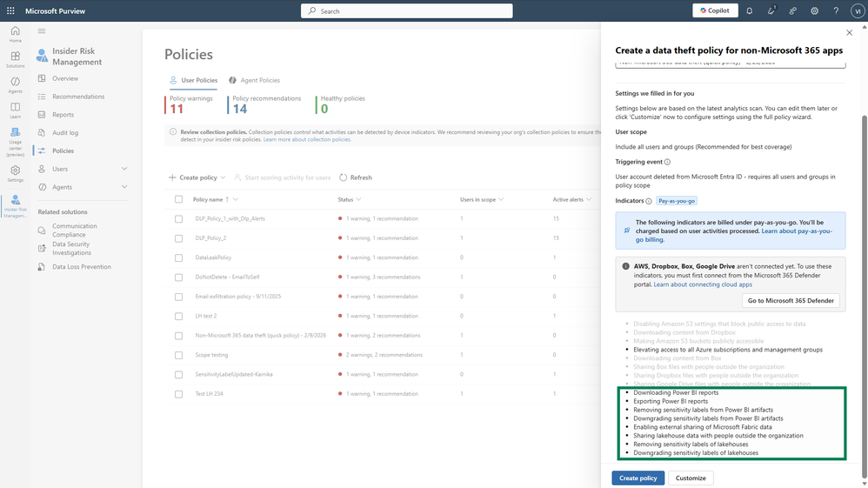Open Data Loss Prevention solution
The width and height of the screenshot is (868, 488).
[82, 266]
